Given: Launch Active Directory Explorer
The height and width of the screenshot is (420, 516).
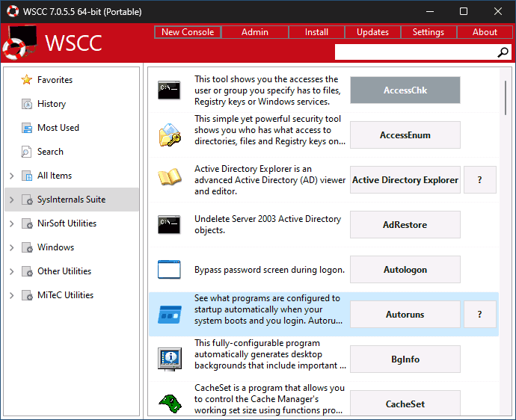Looking at the screenshot, I should click(405, 180).
